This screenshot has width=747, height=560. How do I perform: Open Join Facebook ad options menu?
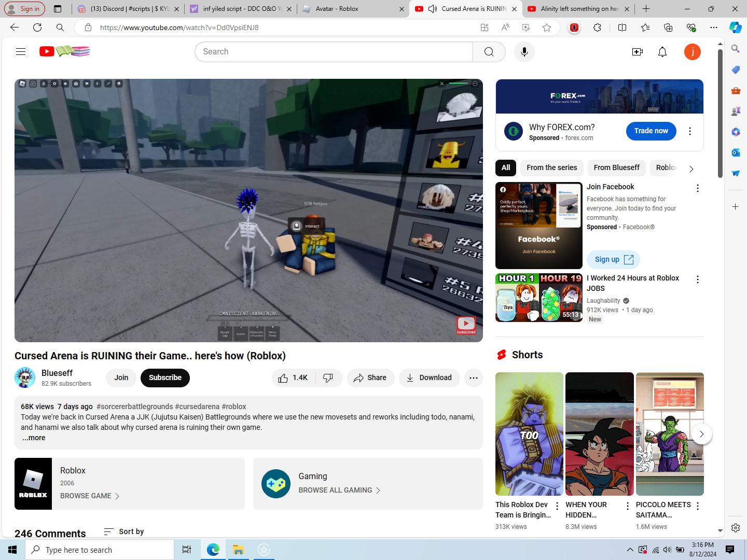(x=698, y=188)
